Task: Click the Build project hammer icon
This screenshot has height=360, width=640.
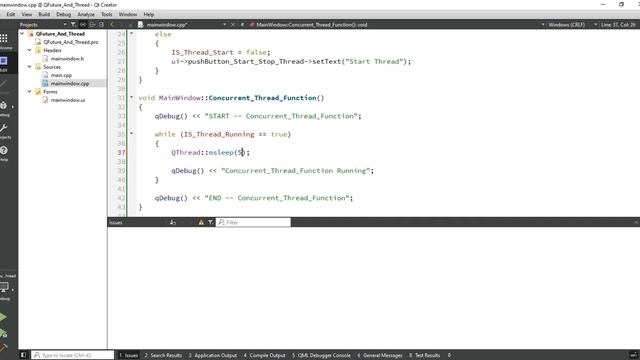Action: (3, 348)
